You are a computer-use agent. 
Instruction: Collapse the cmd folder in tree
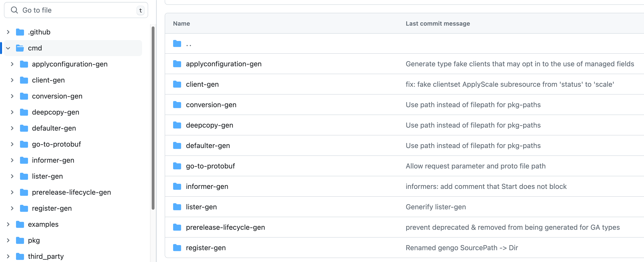[8, 48]
